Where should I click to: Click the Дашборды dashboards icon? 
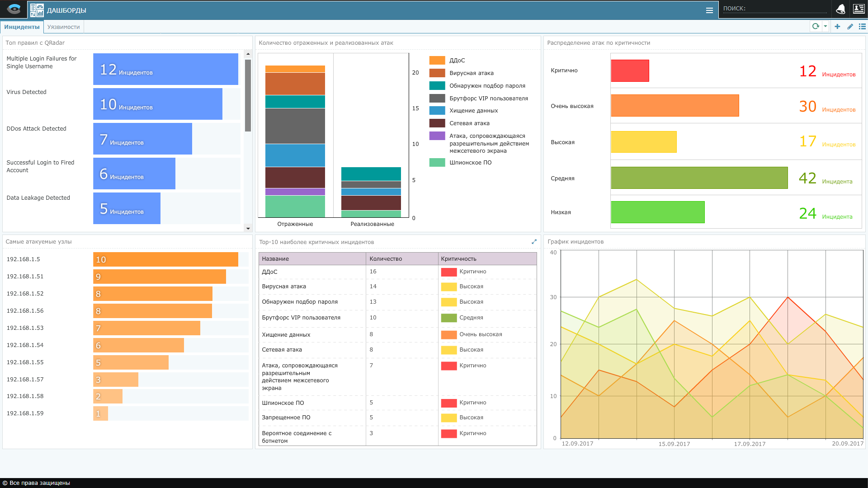[37, 10]
